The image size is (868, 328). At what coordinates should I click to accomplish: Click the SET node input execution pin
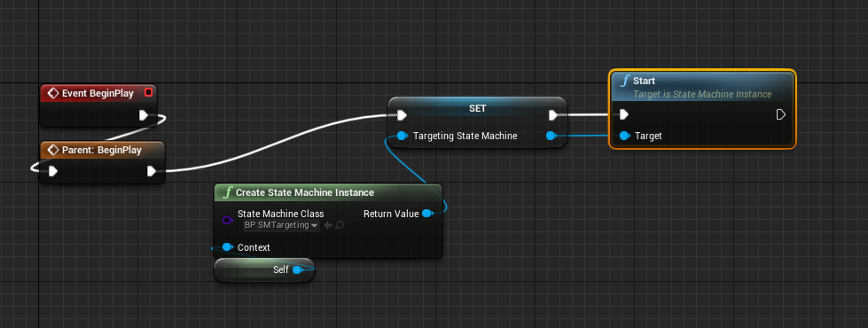[x=402, y=115]
